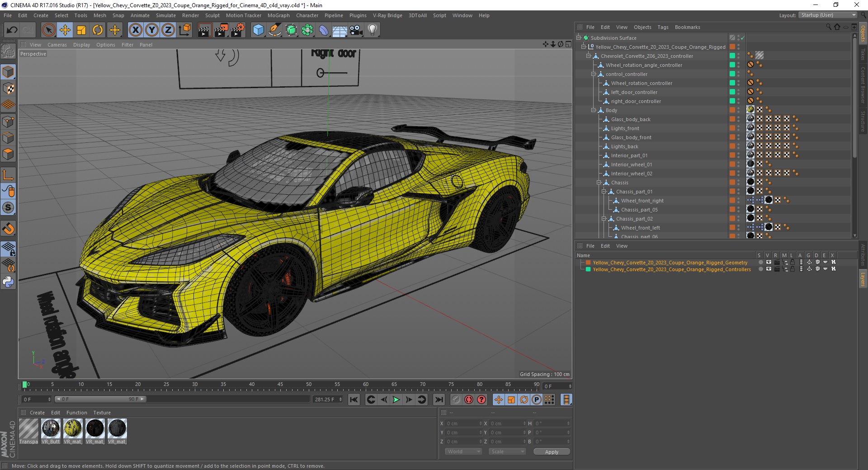Click the Undo arrow icon
Image resolution: width=868 pixels, height=470 pixels.
(12, 30)
